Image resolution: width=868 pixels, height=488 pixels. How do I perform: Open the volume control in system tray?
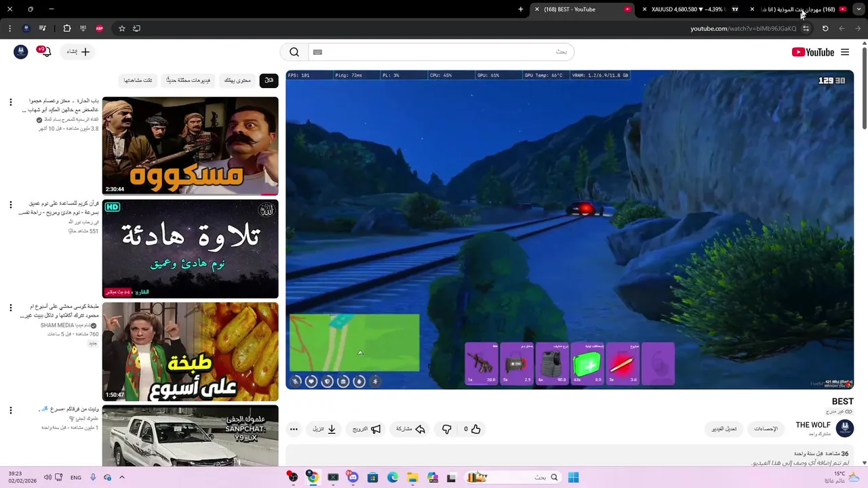pyautogui.click(x=47, y=477)
